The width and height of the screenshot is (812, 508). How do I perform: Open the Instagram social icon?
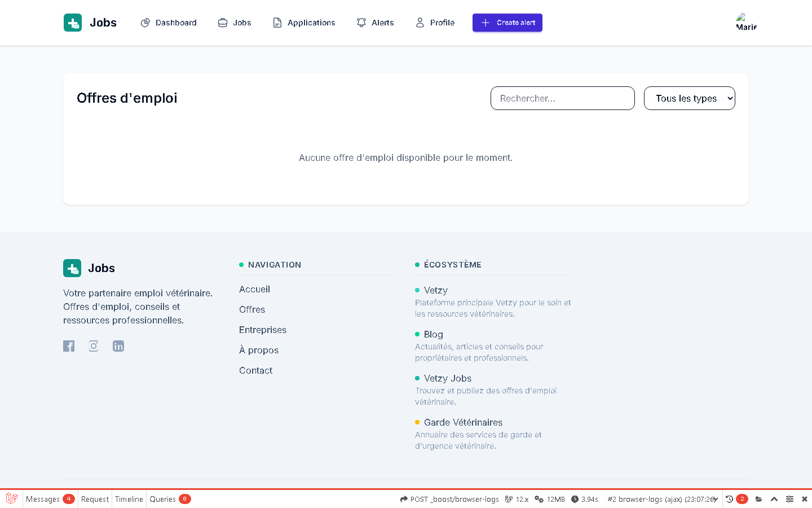[x=94, y=346]
